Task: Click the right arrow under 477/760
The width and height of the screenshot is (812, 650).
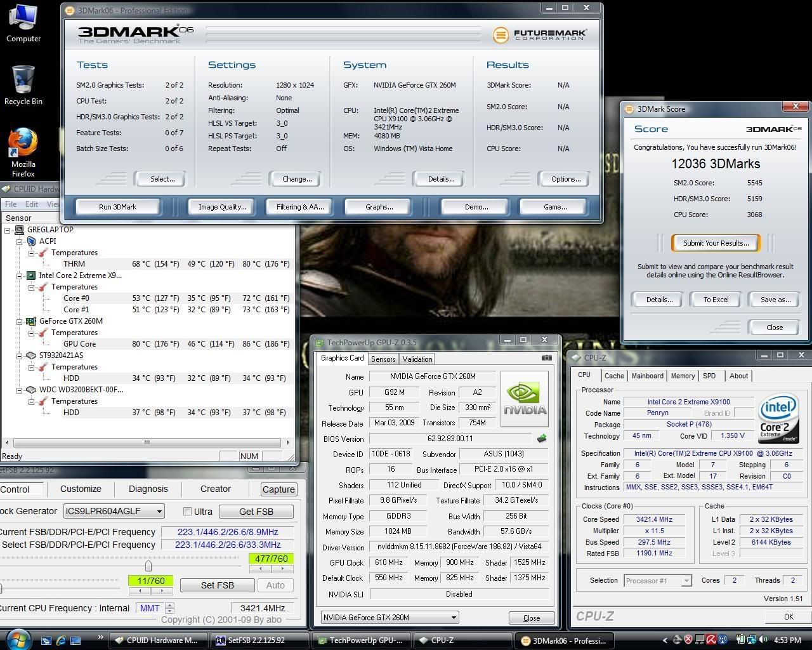Action: [282, 569]
